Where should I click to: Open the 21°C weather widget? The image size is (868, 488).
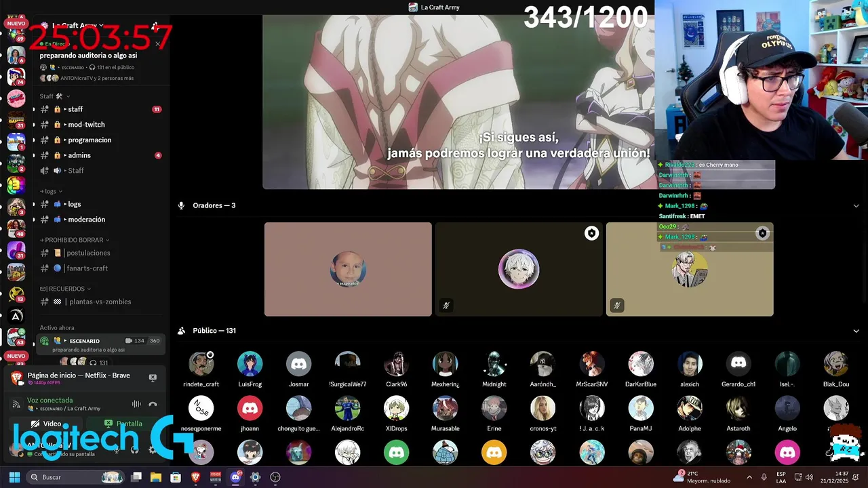(x=702, y=477)
